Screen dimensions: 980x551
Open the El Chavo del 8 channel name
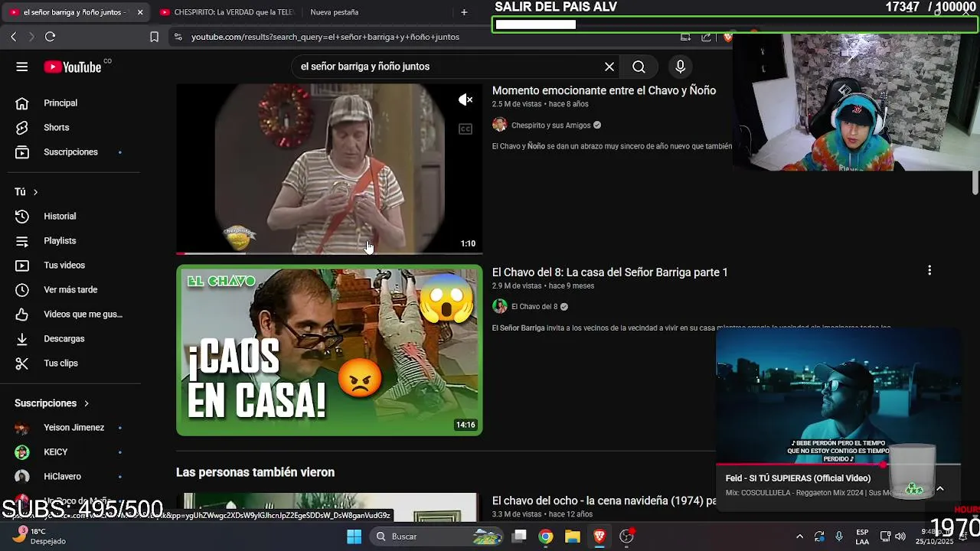click(x=534, y=307)
